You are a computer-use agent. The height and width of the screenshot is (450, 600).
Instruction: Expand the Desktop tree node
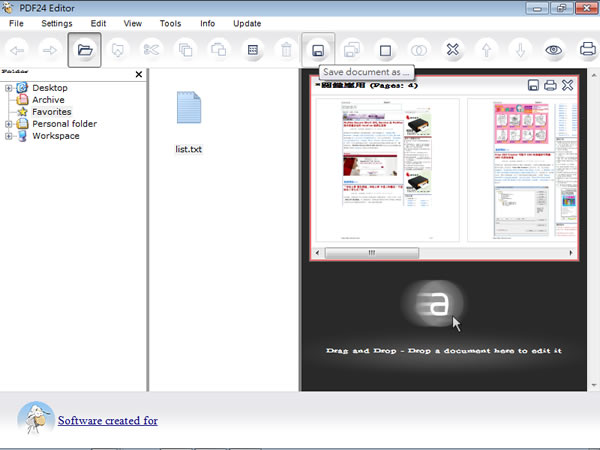[9, 88]
